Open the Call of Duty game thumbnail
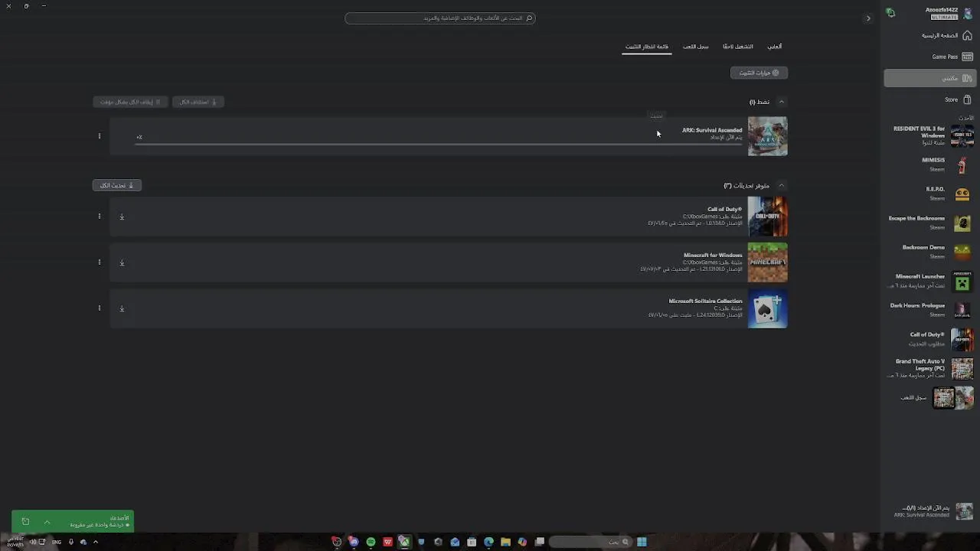 click(767, 217)
